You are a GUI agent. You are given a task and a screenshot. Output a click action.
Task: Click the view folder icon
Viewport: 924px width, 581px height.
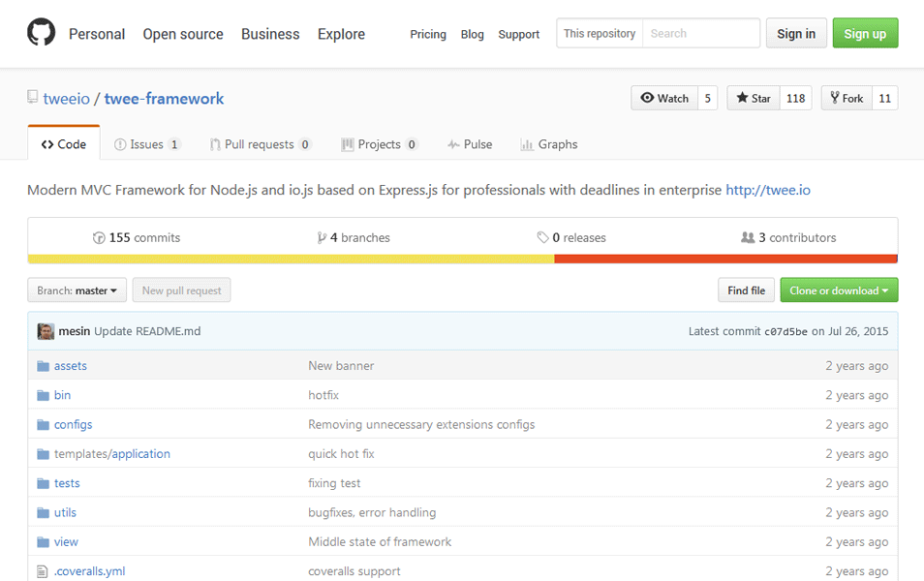pyautogui.click(x=43, y=542)
